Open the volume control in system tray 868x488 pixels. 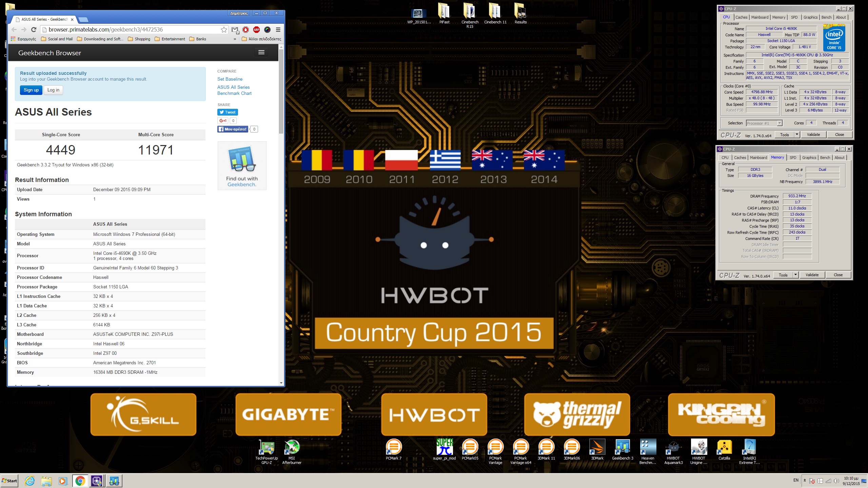click(x=837, y=481)
